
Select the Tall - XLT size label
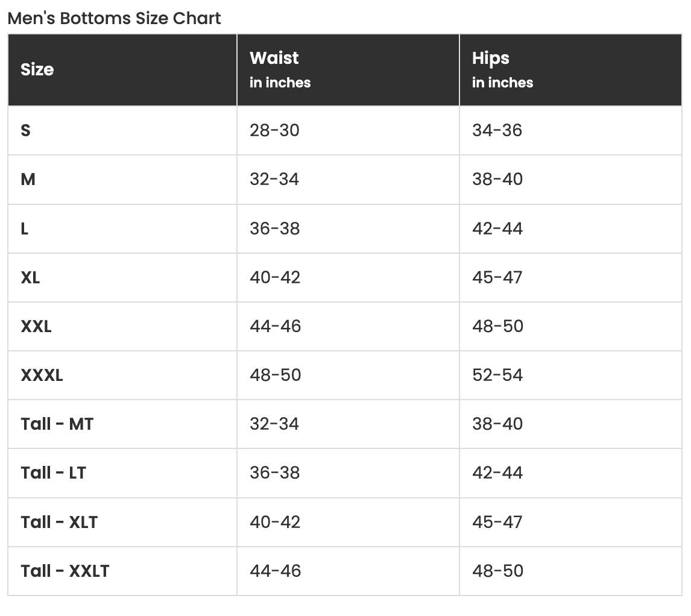[59, 521]
